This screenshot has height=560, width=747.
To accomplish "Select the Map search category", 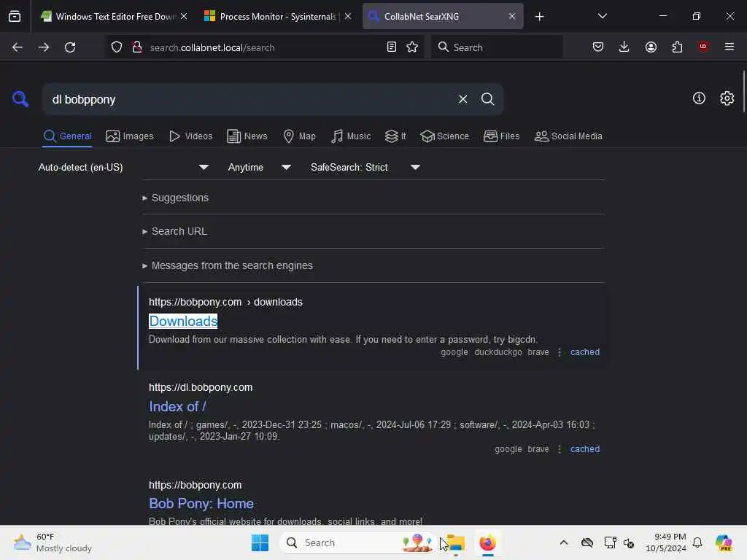I will tap(299, 136).
